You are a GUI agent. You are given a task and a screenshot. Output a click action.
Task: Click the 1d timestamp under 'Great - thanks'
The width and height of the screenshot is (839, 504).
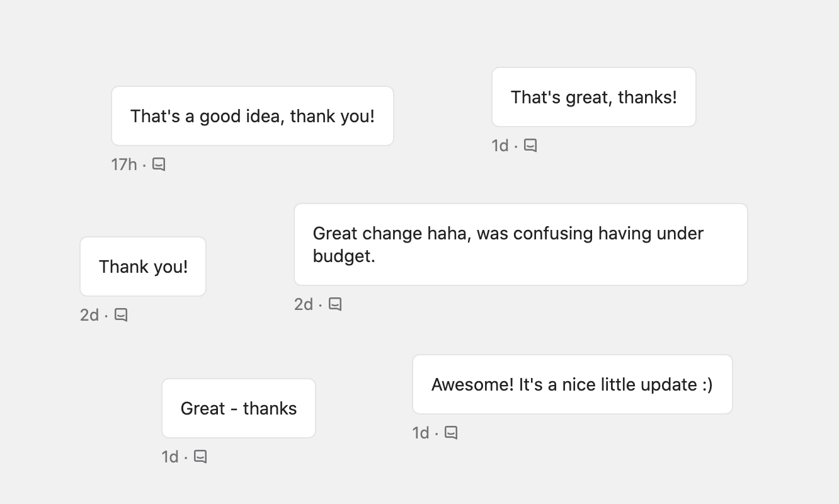(170, 456)
